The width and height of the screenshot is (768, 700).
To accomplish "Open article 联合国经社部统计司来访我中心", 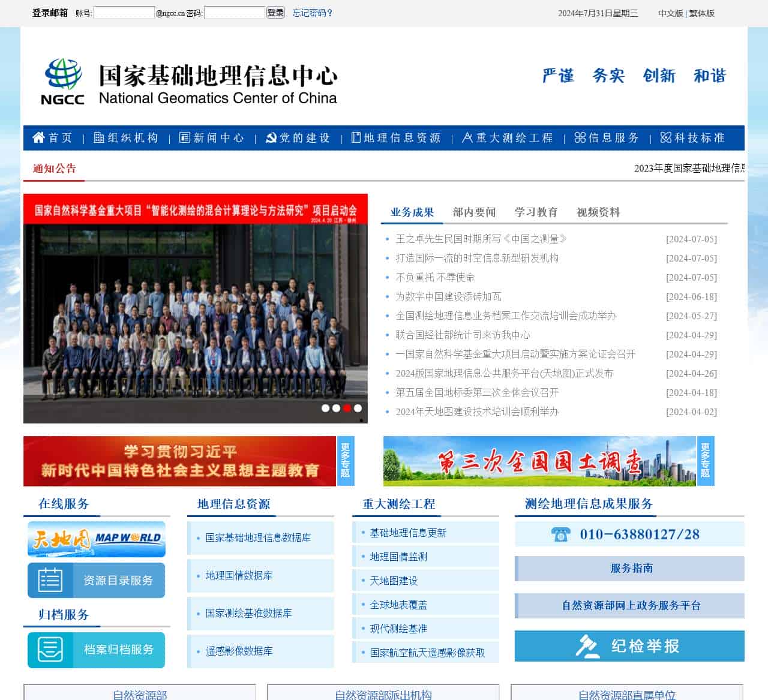I will coord(463,335).
